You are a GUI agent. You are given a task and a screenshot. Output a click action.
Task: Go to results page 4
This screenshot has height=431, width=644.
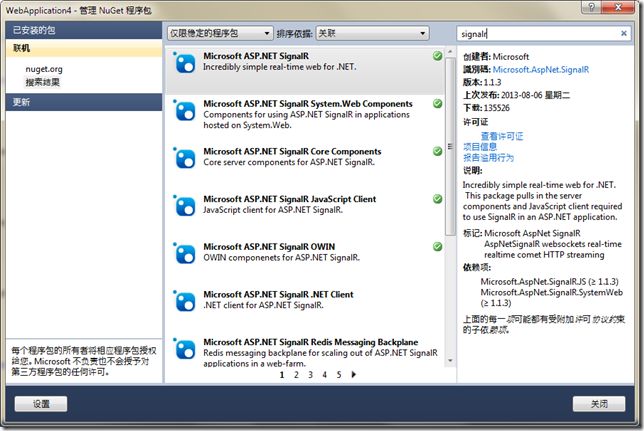324,375
